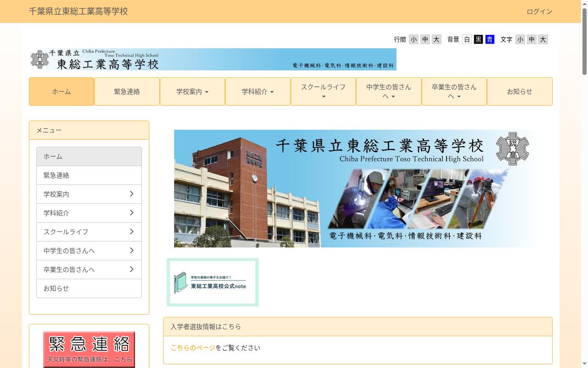Expand 中学生の皆さんへ chevron in sidebar menu
This screenshot has height=368, width=588.
click(x=131, y=251)
